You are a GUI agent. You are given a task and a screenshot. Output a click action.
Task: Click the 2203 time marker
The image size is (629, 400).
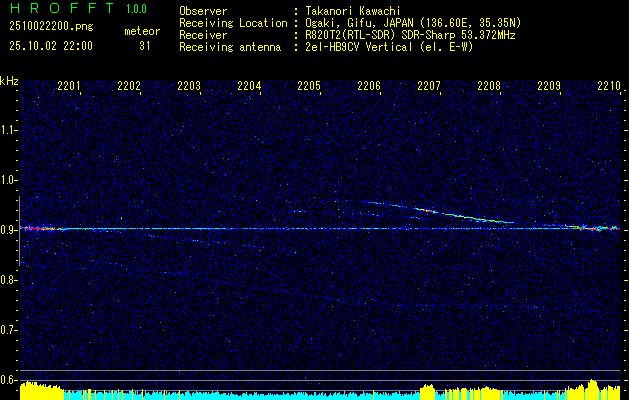[x=189, y=86]
